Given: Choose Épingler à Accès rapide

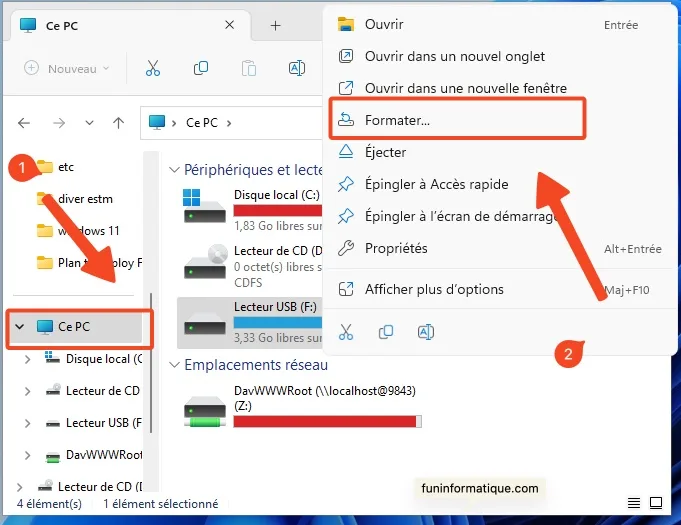Looking at the screenshot, I should pyautogui.click(x=499, y=184).
